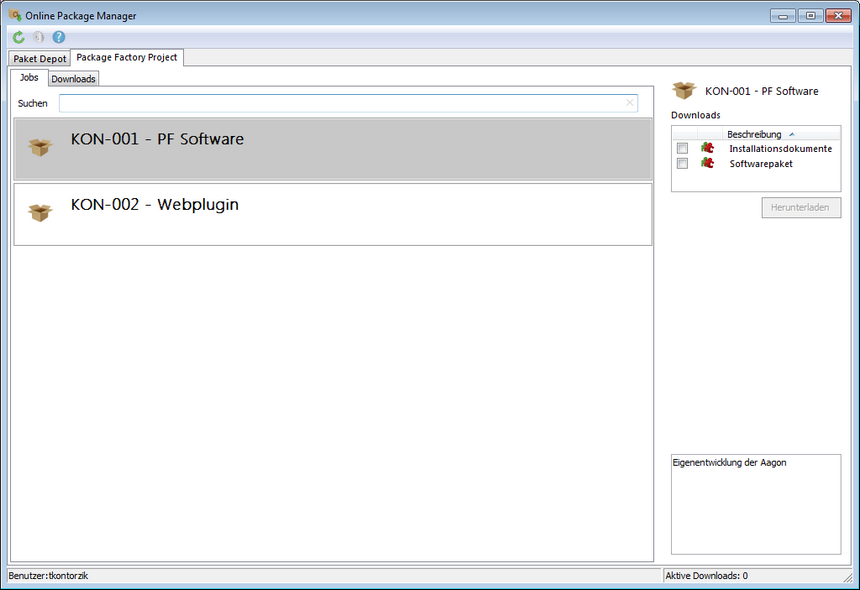This screenshot has height=590, width=860.
Task: Click the green refresh icon in toolbar
Action: point(18,37)
